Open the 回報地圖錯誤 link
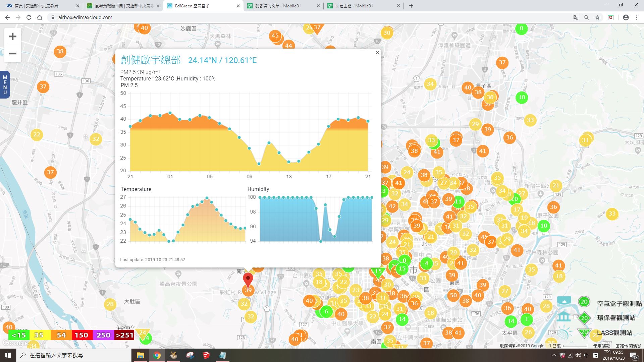The height and width of the screenshot is (362, 644). [x=628, y=346]
